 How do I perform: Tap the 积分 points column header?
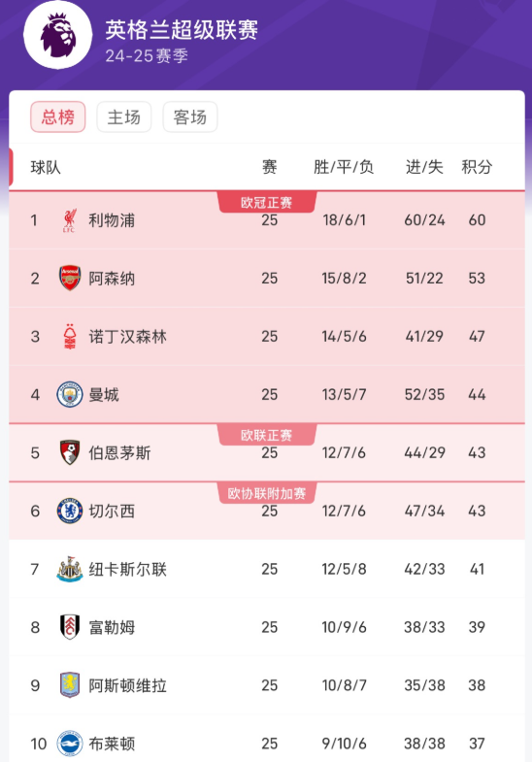click(477, 167)
